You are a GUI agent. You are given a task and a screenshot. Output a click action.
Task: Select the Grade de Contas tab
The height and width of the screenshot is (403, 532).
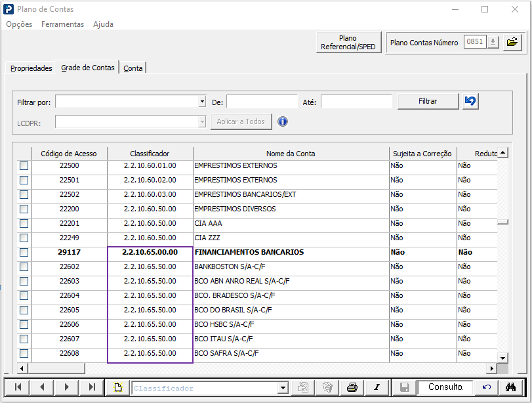coord(87,68)
